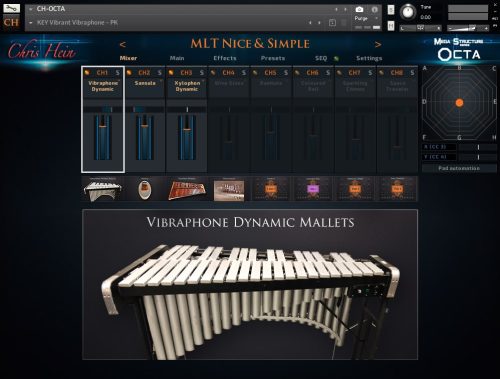The height and width of the screenshot is (379, 500).
Task: Expand the CH-OCTA instrument dropdown
Action: [30, 9]
